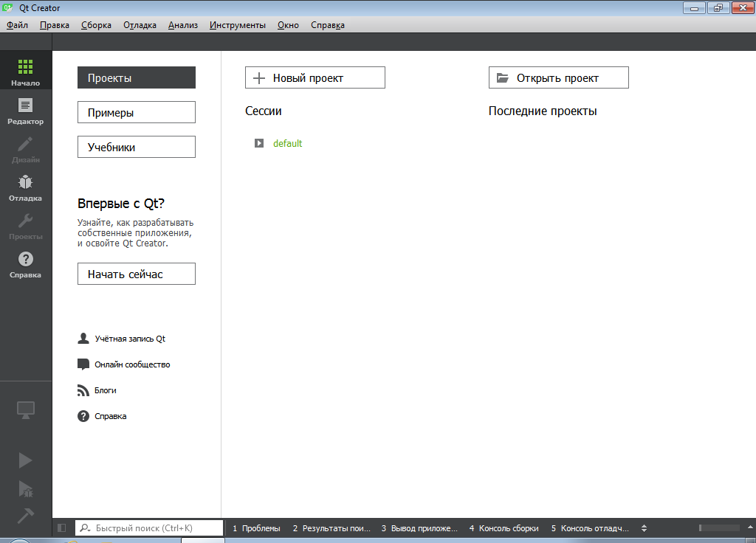Click the progress bar in status bar
The image size is (756, 543).
(x=718, y=528)
